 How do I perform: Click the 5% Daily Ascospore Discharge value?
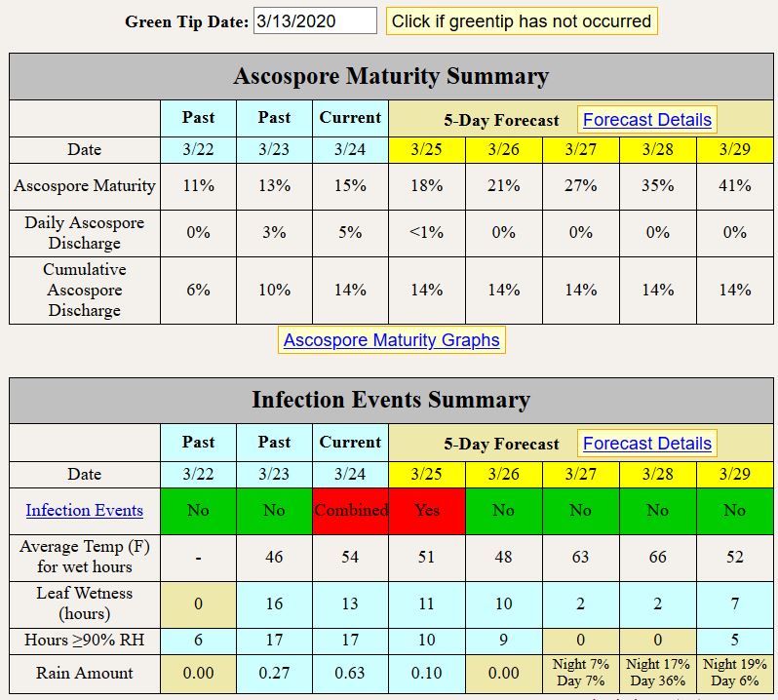click(x=350, y=233)
